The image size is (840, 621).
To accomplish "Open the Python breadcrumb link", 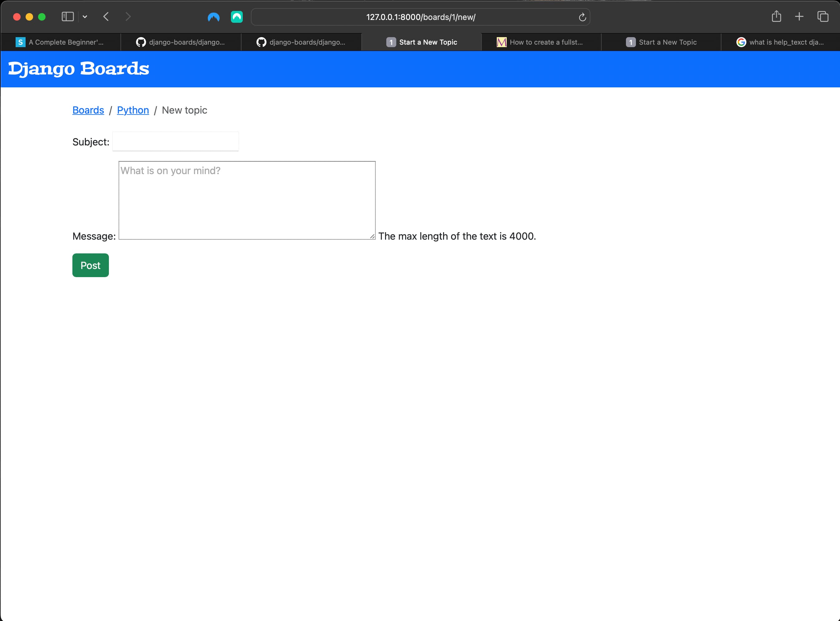I will (133, 110).
